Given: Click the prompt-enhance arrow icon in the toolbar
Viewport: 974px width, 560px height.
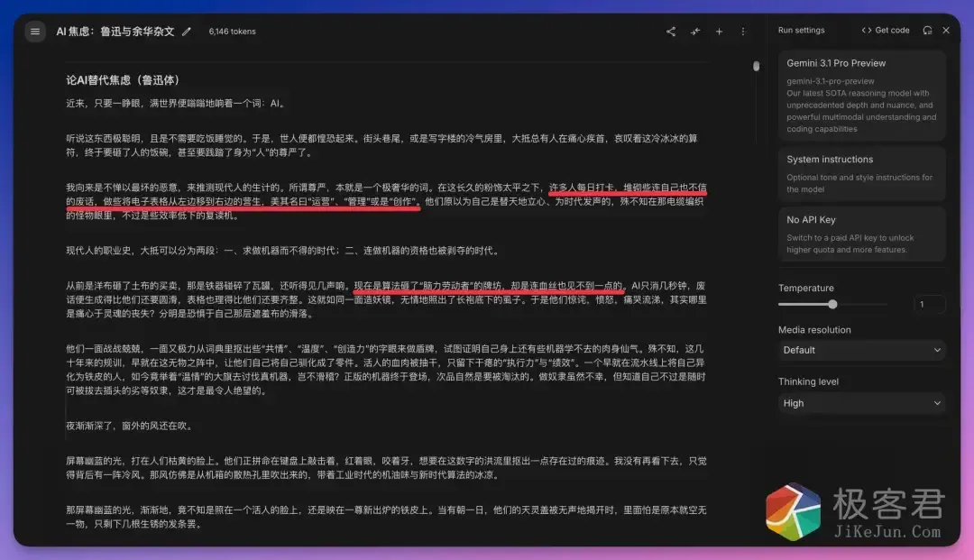Looking at the screenshot, I should 695,31.
